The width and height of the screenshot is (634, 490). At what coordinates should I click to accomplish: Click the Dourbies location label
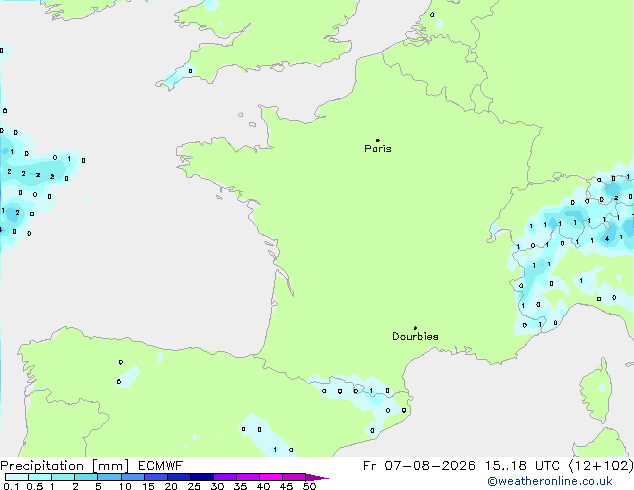[415, 336]
